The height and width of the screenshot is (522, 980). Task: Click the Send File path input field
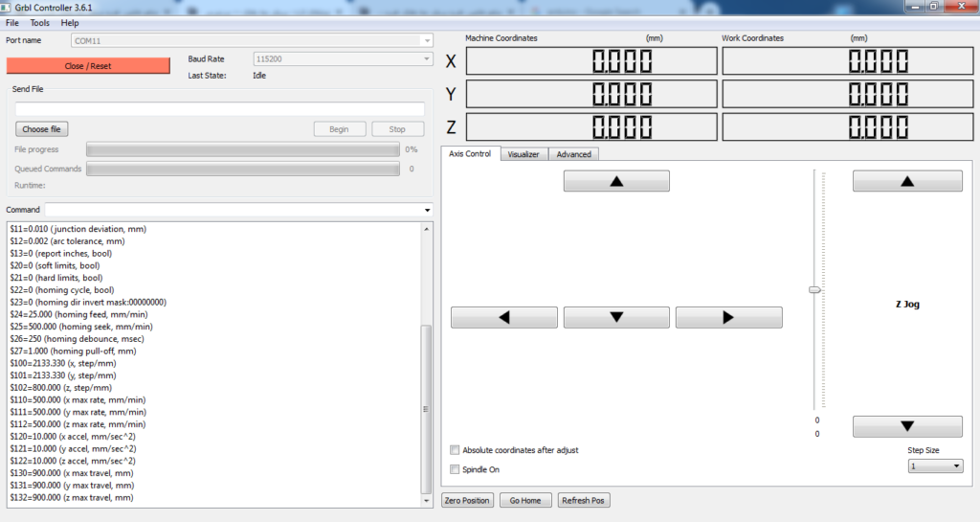[x=220, y=109]
